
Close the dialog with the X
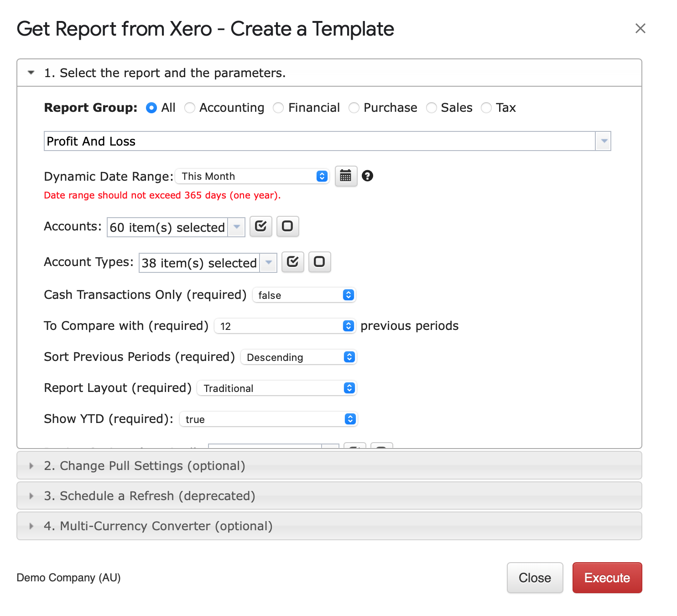click(641, 28)
